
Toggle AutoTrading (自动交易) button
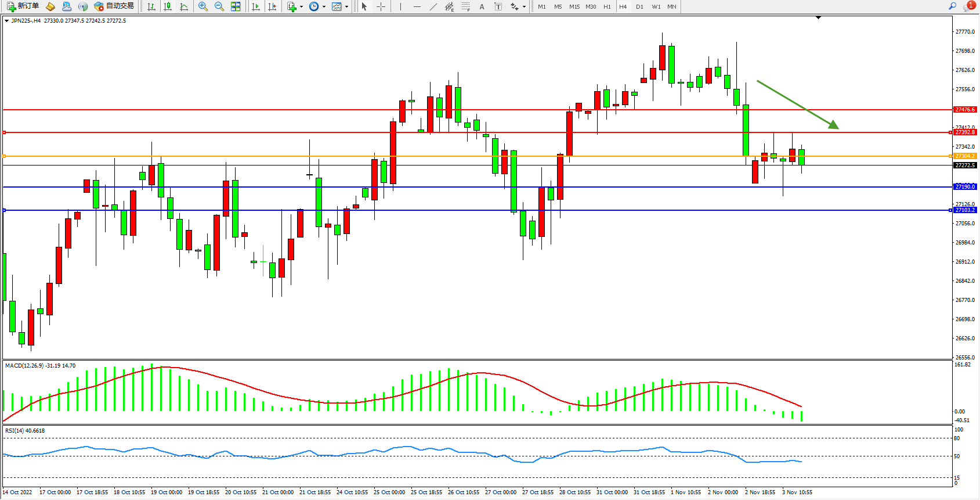(114, 6)
